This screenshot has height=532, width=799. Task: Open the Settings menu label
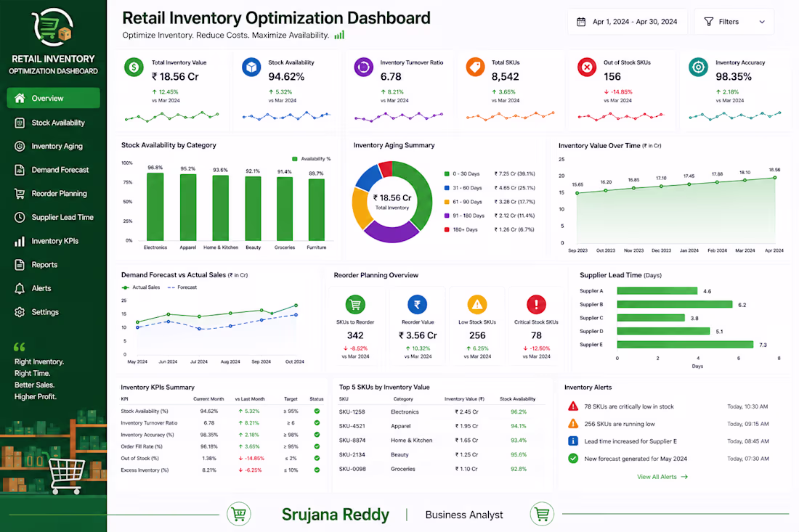point(45,312)
